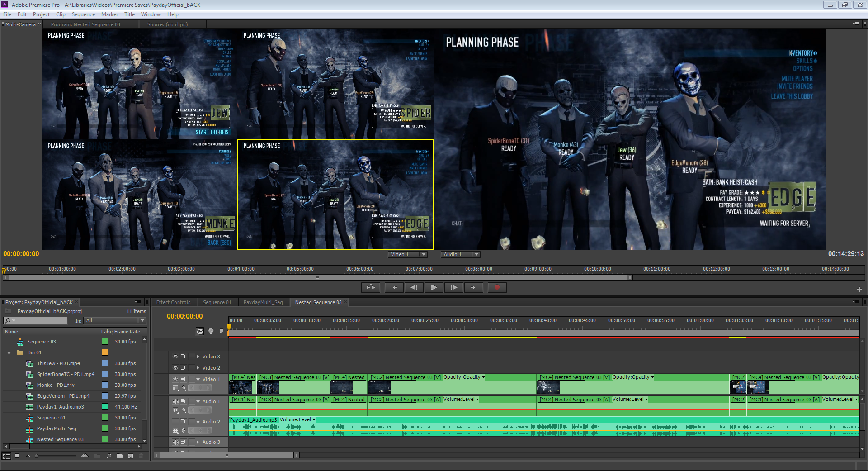Click the Project panel thumbnail zoom slider
The image size is (868, 471).
pyautogui.click(x=56, y=456)
